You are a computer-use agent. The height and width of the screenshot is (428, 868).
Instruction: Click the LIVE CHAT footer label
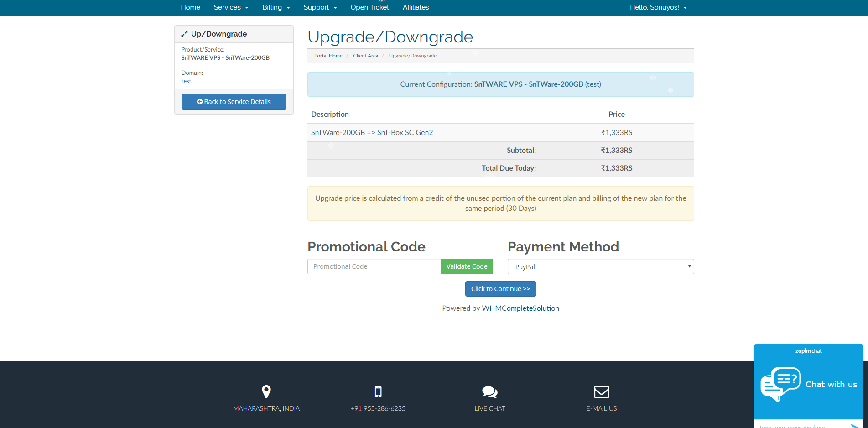pyautogui.click(x=490, y=408)
